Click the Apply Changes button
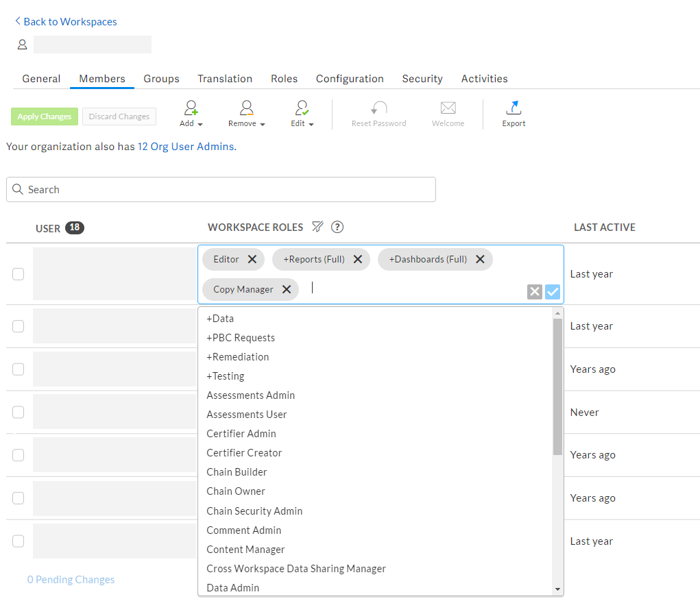 click(x=44, y=116)
